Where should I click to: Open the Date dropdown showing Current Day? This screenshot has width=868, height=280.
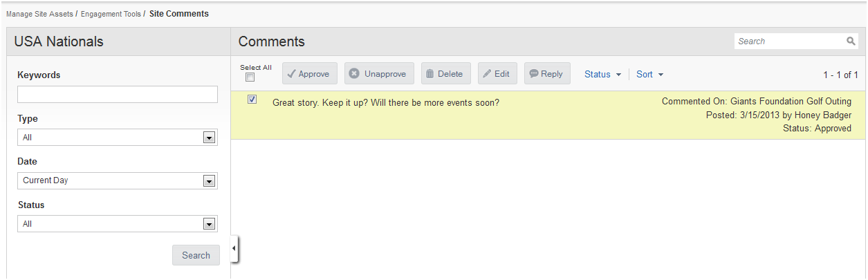coord(118,180)
